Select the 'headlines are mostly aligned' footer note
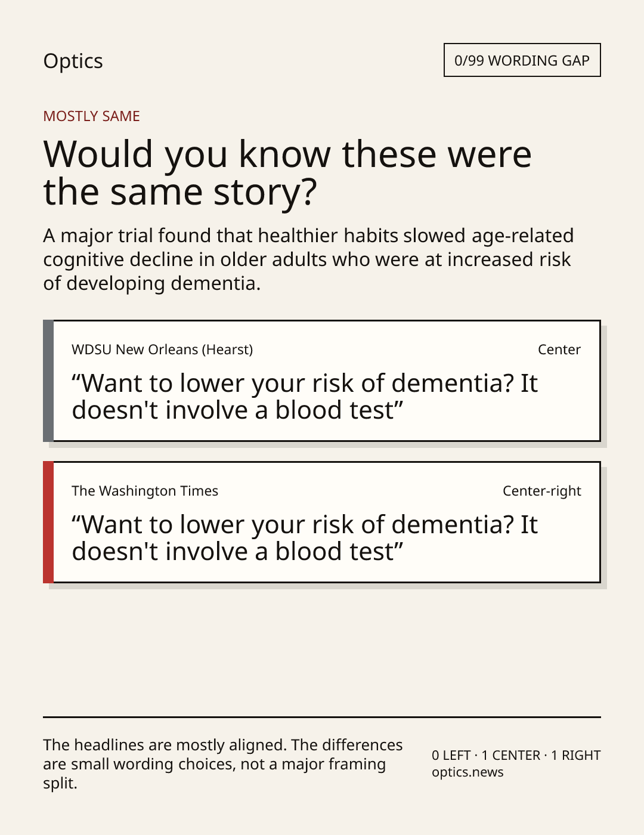 click(x=223, y=764)
